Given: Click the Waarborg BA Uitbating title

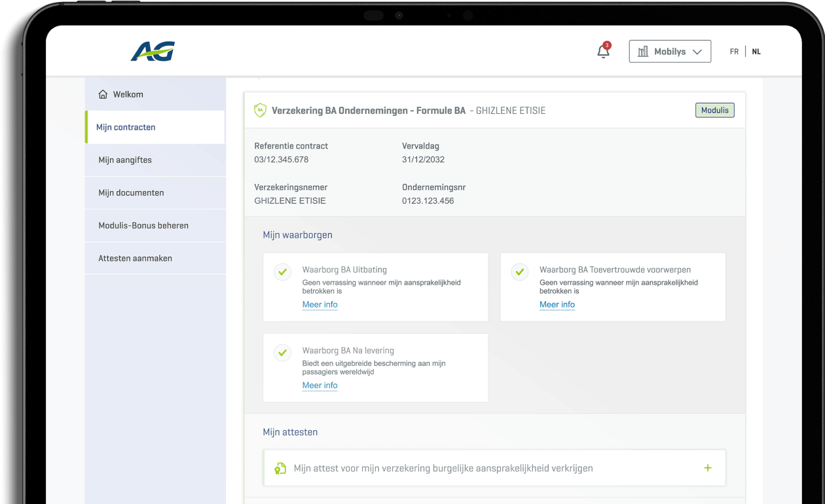Looking at the screenshot, I should pyautogui.click(x=344, y=270).
